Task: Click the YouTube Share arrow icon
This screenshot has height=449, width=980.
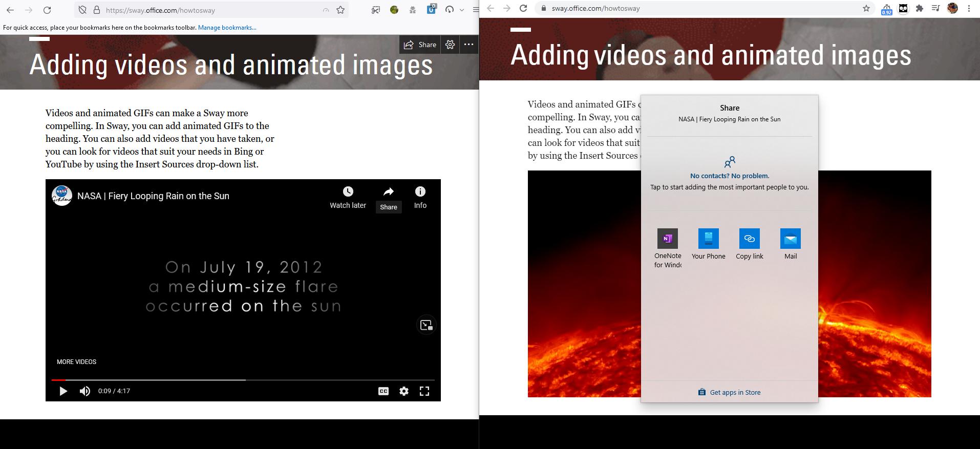Action: click(x=389, y=191)
